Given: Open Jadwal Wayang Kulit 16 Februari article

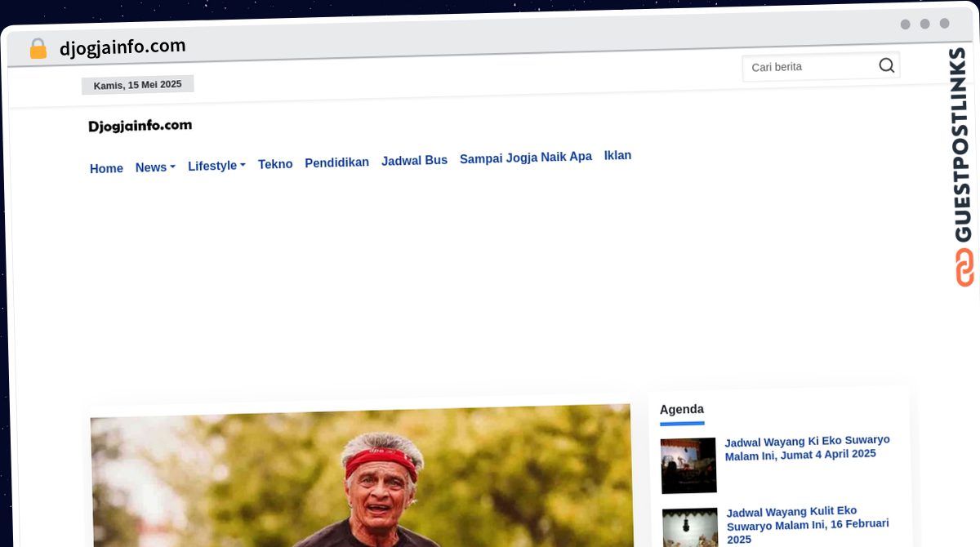Looking at the screenshot, I should coord(808,525).
